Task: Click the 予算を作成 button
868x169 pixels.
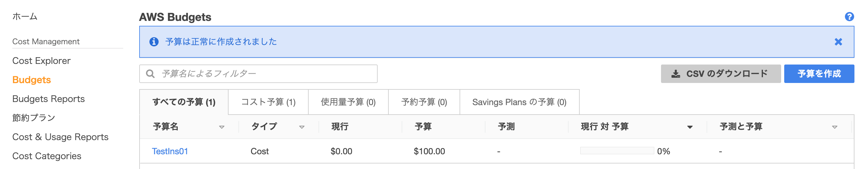Action: point(819,73)
